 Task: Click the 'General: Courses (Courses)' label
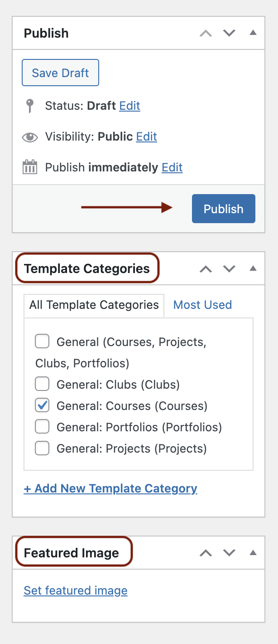[132, 406]
